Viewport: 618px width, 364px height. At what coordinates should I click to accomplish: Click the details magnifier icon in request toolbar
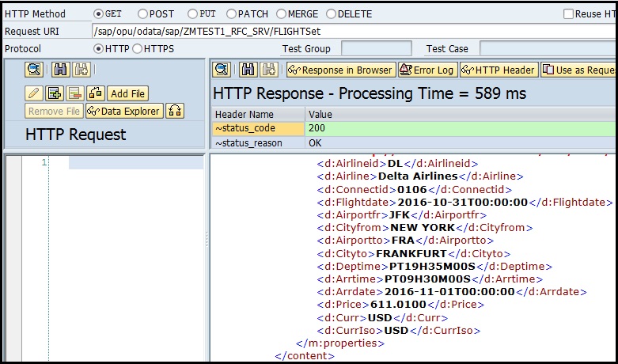(35, 70)
